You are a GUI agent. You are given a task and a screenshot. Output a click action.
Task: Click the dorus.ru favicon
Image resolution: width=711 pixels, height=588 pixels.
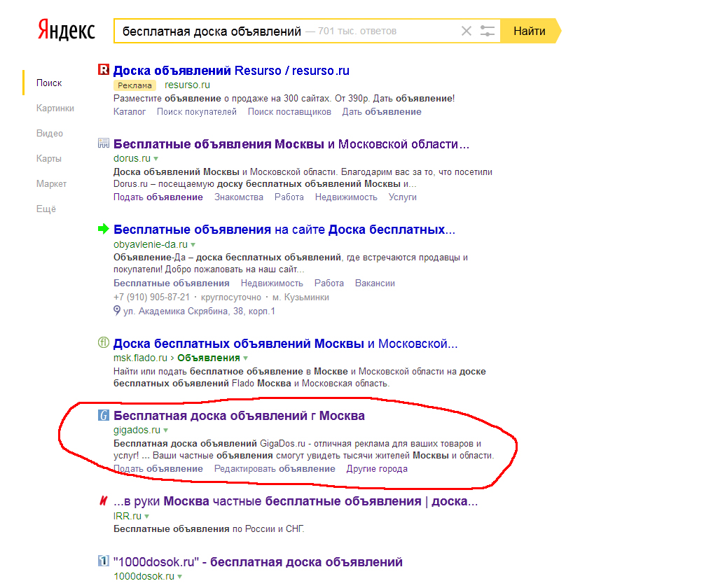click(x=104, y=143)
